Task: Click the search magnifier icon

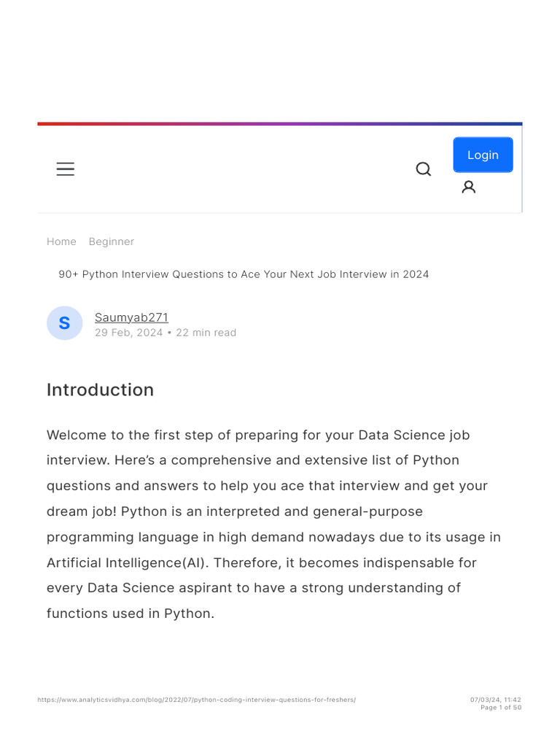Action: (424, 169)
